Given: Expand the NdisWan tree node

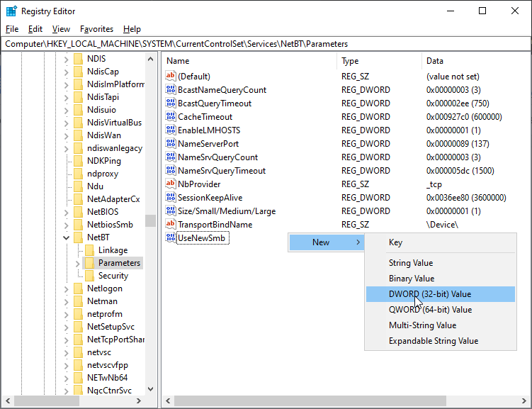Looking at the screenshot, I should 67,136.
